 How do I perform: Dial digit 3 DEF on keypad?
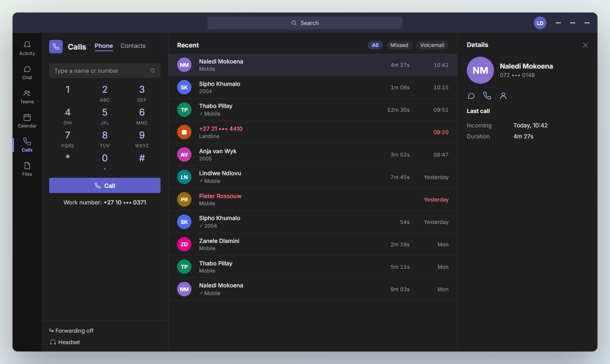[x=142, y=93]
